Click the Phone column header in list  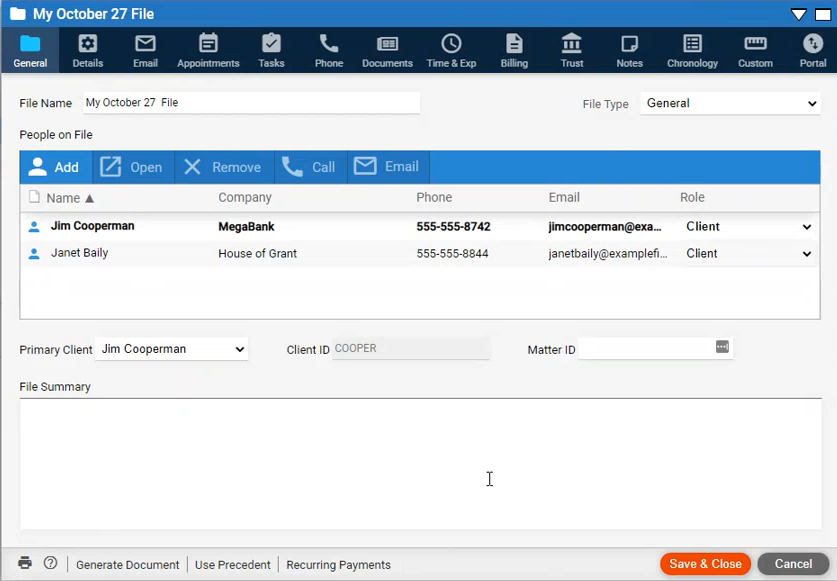434,198
